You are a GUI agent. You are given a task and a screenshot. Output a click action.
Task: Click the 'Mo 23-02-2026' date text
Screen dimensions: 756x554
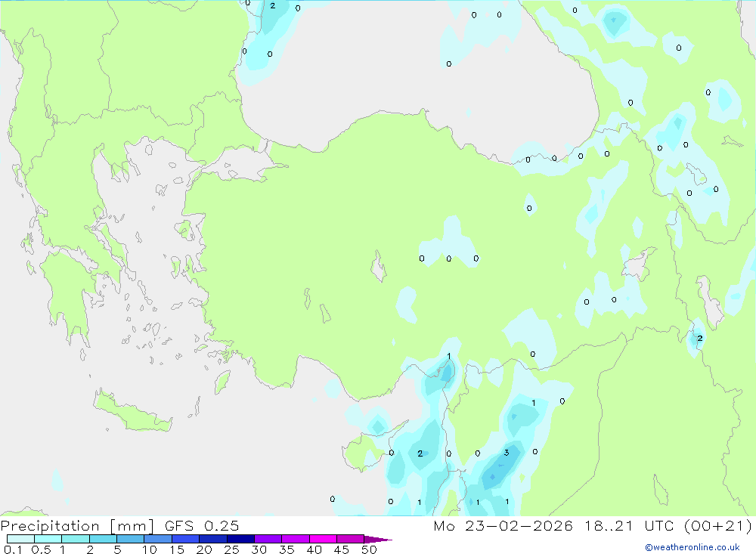[x=503, y=526]
